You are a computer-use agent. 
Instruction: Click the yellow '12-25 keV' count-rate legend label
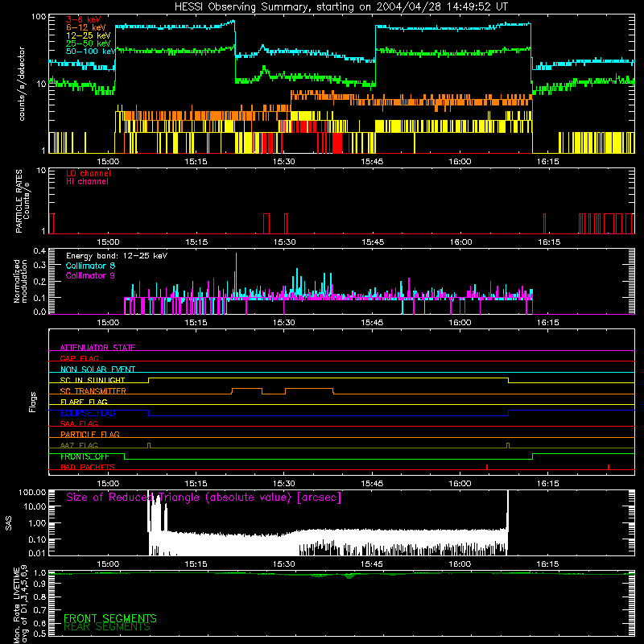[88, 35]
